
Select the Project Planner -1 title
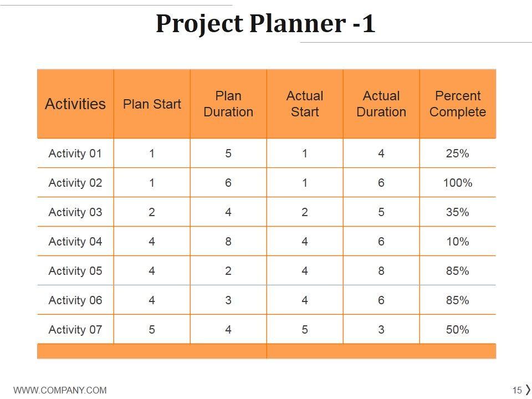[x=265, y=24]
